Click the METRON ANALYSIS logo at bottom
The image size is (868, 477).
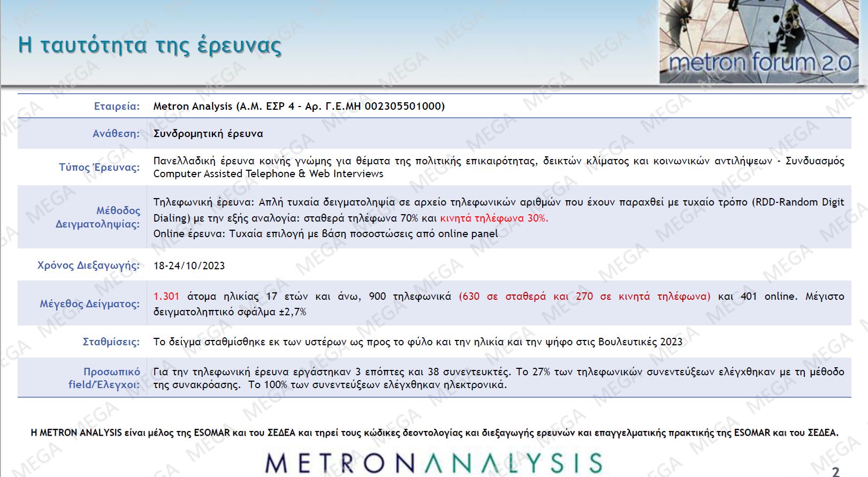[x=434, y=463]
